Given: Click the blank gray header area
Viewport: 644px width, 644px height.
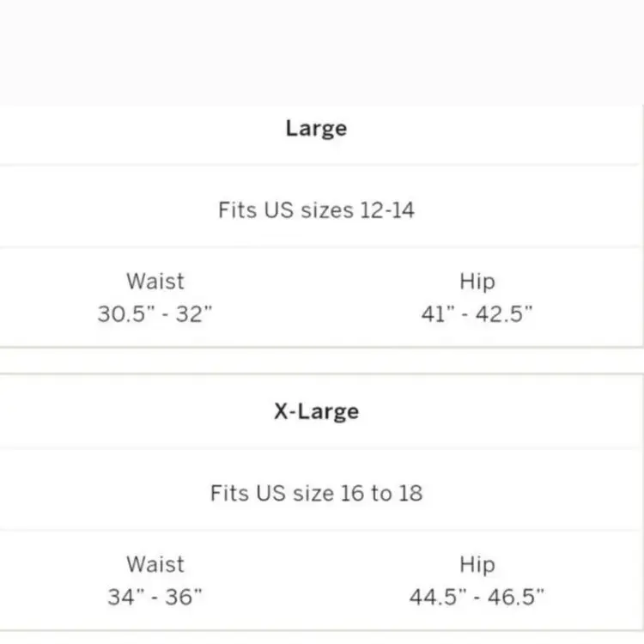Looking at the screenshot, I should coord(322,52).
